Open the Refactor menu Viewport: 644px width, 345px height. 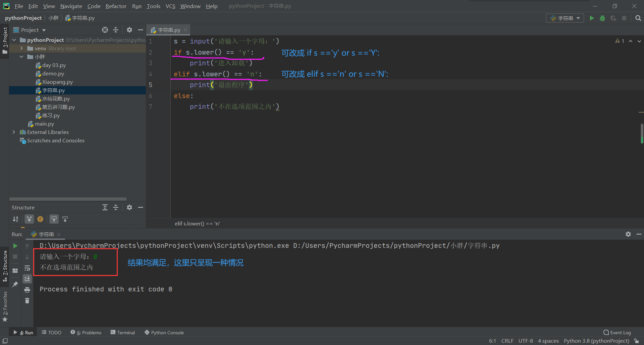pos(116,6)
